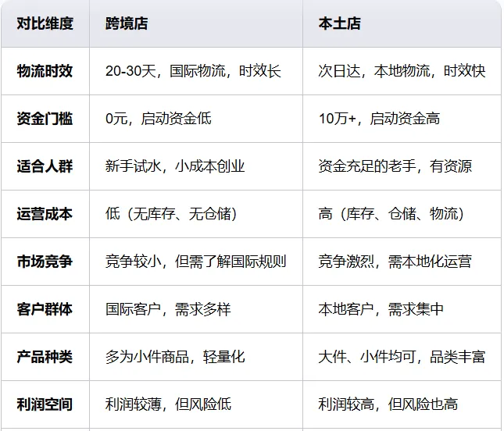
Task: Select cell 20-30天，国际物流，时效长
Action: 196,71
